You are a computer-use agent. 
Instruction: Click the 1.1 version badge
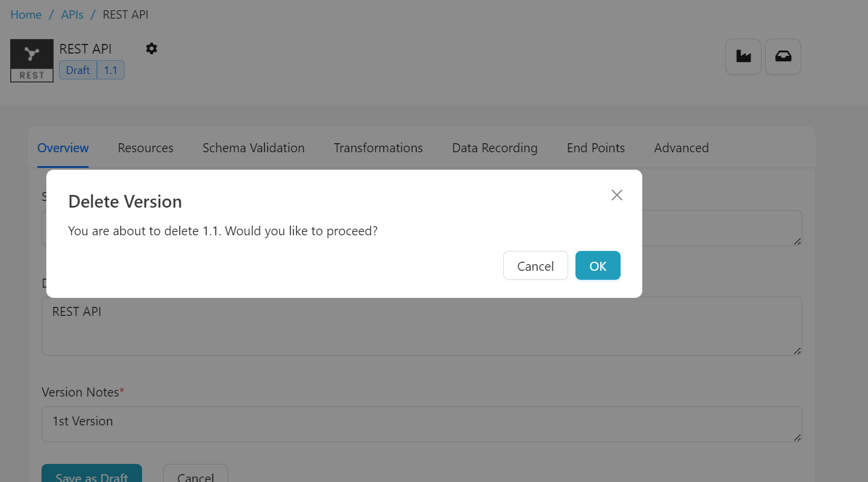[111, 70]
